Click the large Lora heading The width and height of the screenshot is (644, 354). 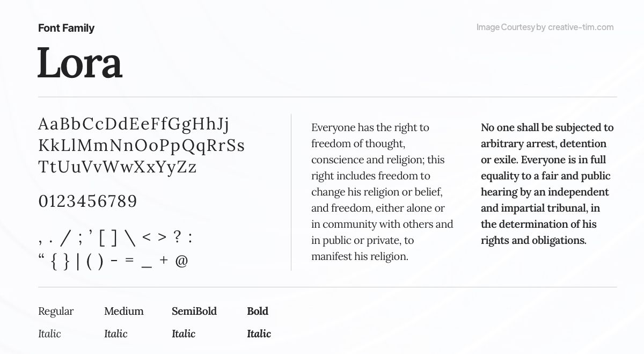pyautogui.click(x=80, y=63)
